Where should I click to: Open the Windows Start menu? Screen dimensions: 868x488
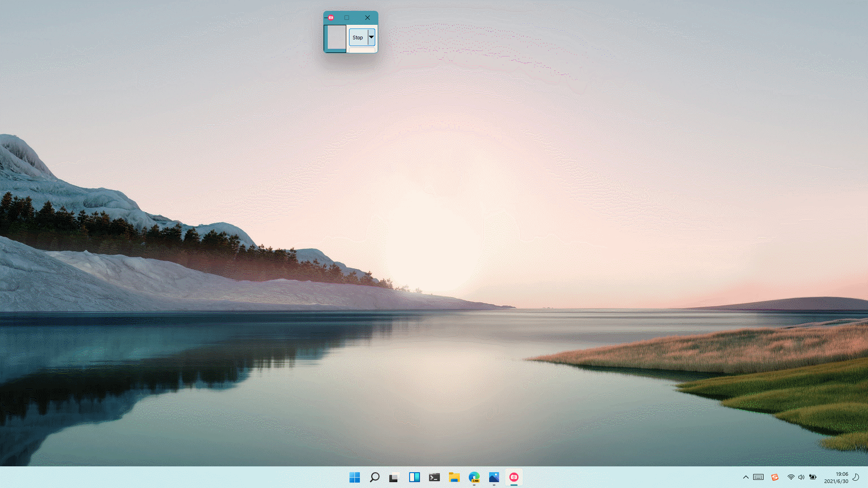354,477
